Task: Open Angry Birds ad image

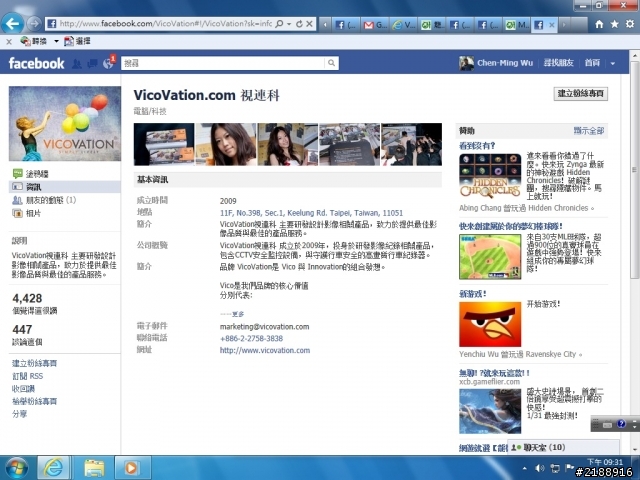Action: pos(490,324)
